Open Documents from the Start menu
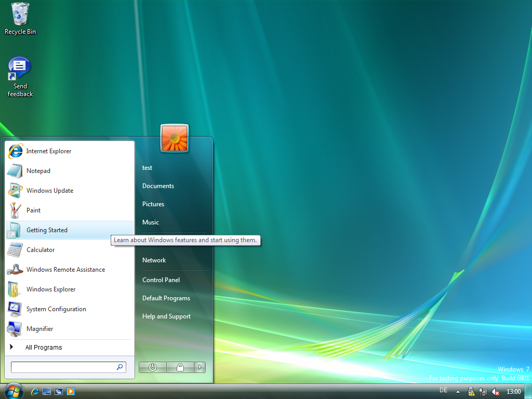This screenshot has width=532, height=399. [x=158, y=186]
